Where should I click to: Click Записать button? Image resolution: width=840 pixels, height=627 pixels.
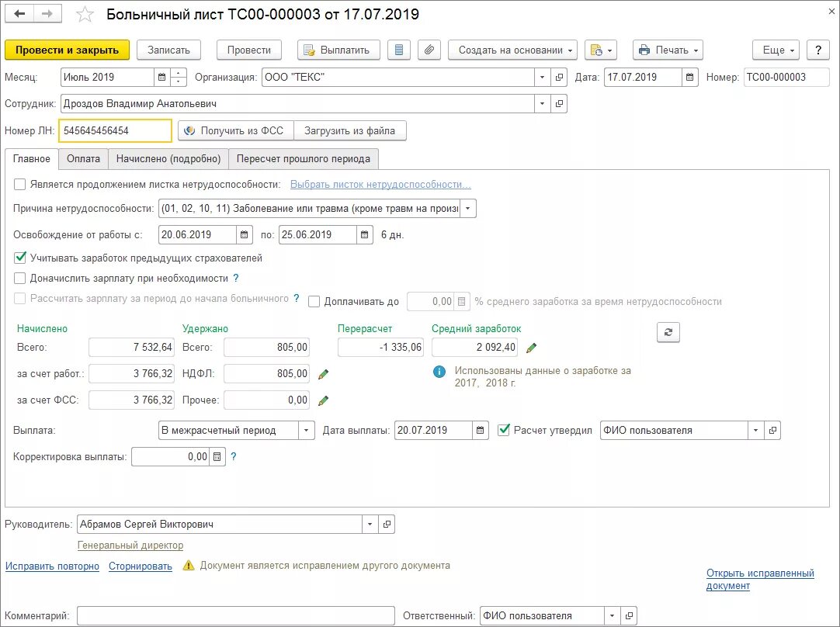coord(168,50)
